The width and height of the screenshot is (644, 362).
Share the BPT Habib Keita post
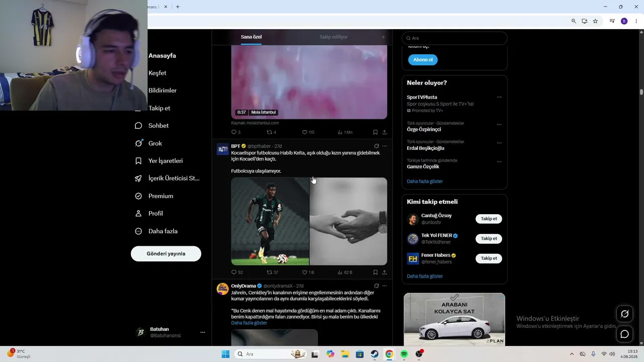click(384, 273)
